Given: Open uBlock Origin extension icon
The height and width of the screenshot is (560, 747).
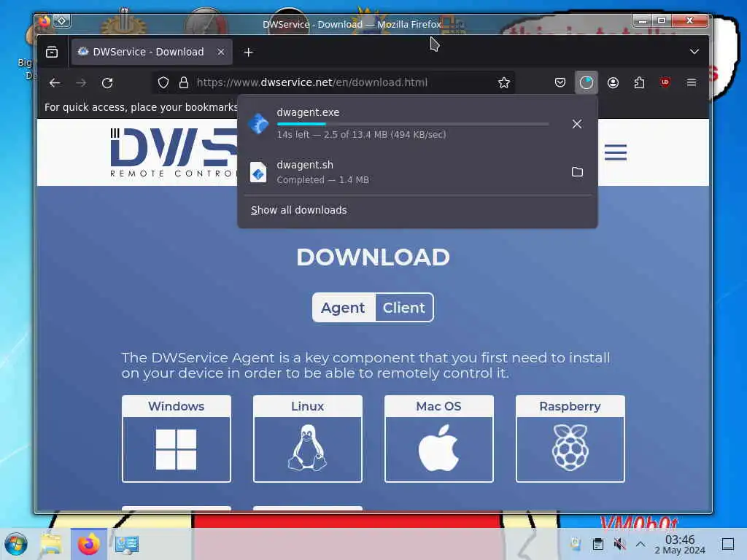Looking at the screenshot, I should 665,82.
